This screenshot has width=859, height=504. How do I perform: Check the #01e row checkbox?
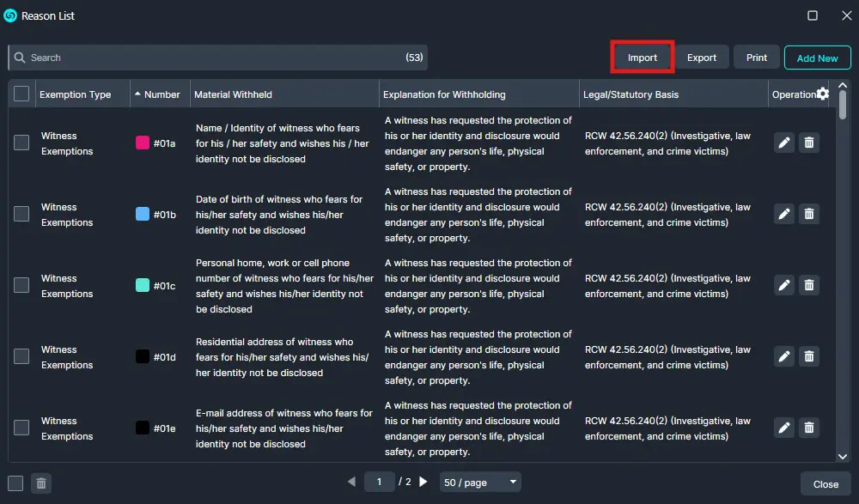21,428
